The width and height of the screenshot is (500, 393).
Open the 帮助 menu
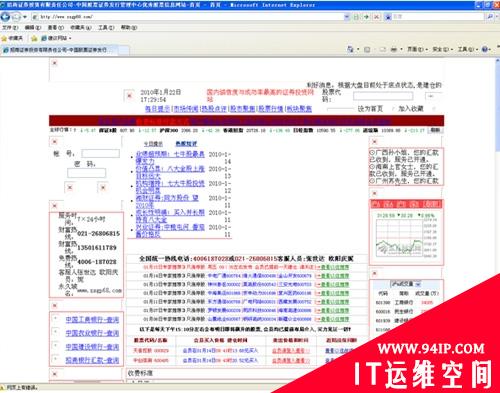pos(129,28)
